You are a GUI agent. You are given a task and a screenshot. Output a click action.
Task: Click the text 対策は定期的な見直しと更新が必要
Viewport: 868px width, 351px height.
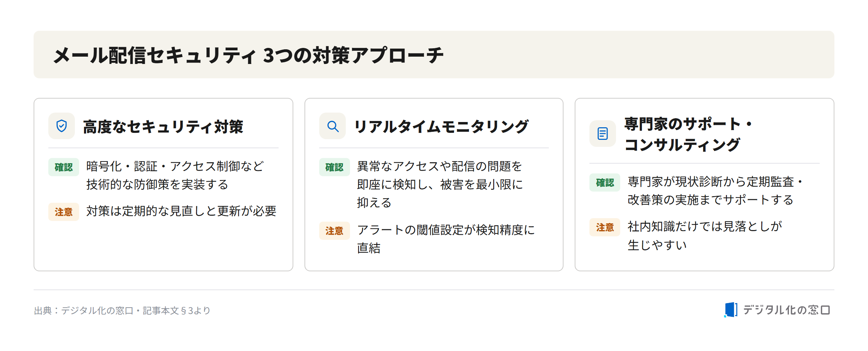coord(182,211)
